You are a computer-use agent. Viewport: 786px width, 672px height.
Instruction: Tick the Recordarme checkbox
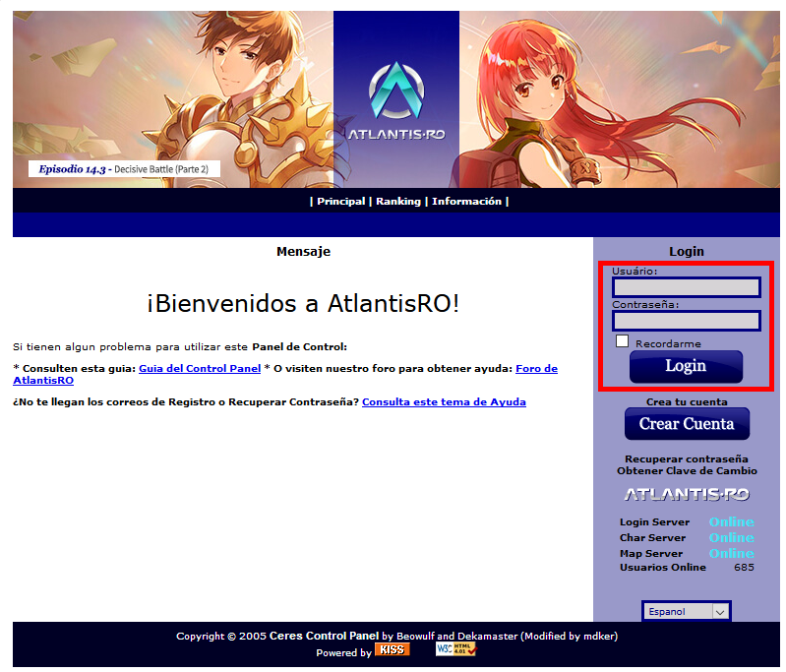pyautogui.click(x=622, y=341)
